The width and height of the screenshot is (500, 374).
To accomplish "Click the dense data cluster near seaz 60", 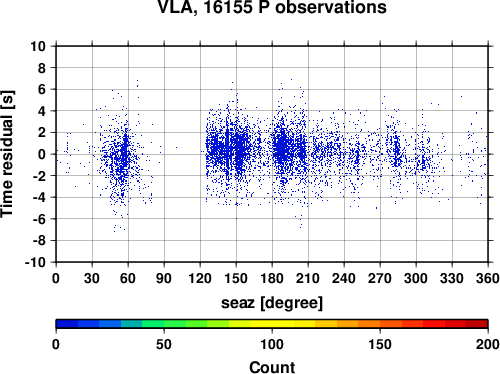I will [x=124, y=152].
